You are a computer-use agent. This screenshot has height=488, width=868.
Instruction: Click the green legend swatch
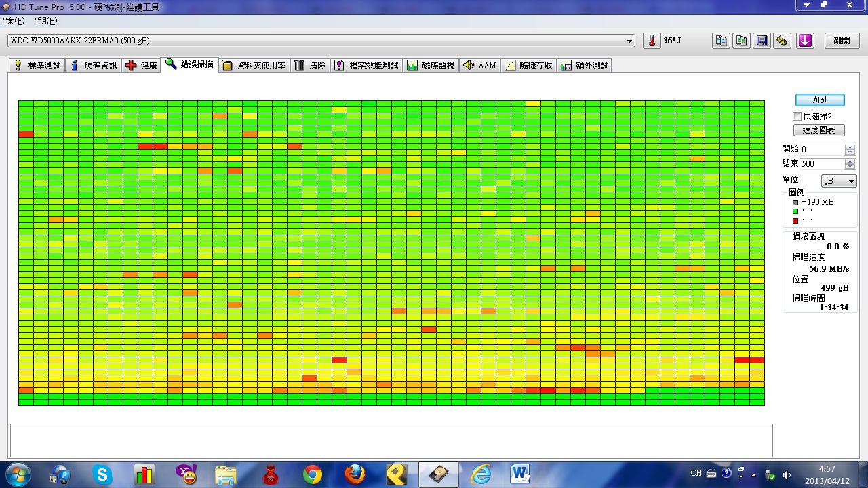tap(795, 211)
